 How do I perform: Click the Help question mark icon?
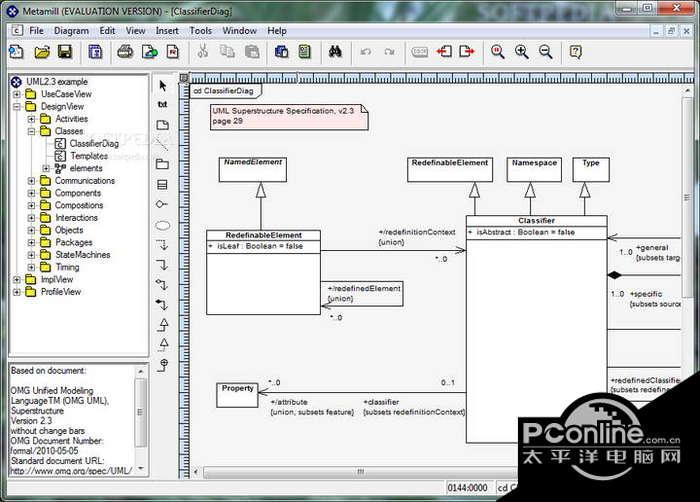point(576,52)
